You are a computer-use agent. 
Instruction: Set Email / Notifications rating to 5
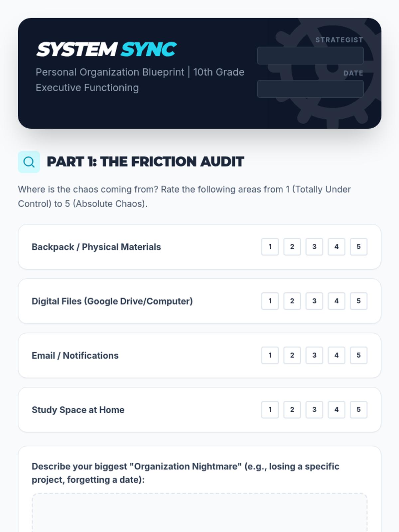coord(358,355)
